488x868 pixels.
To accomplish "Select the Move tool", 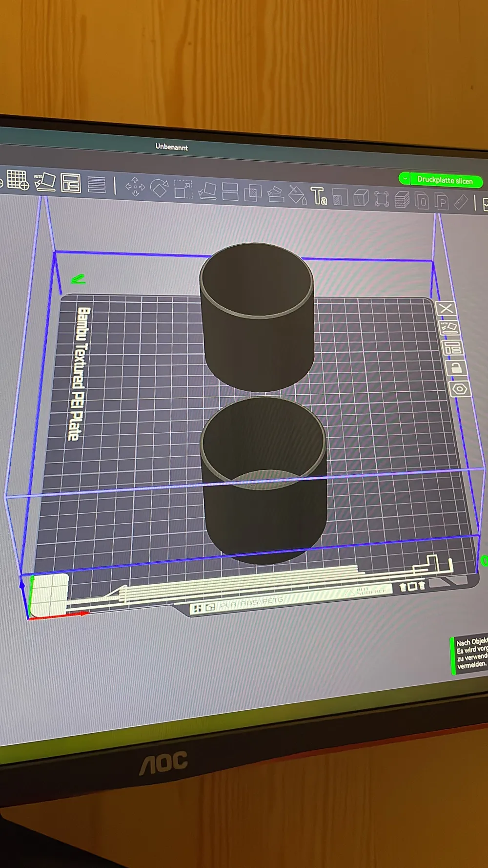I will pos(135,187).
